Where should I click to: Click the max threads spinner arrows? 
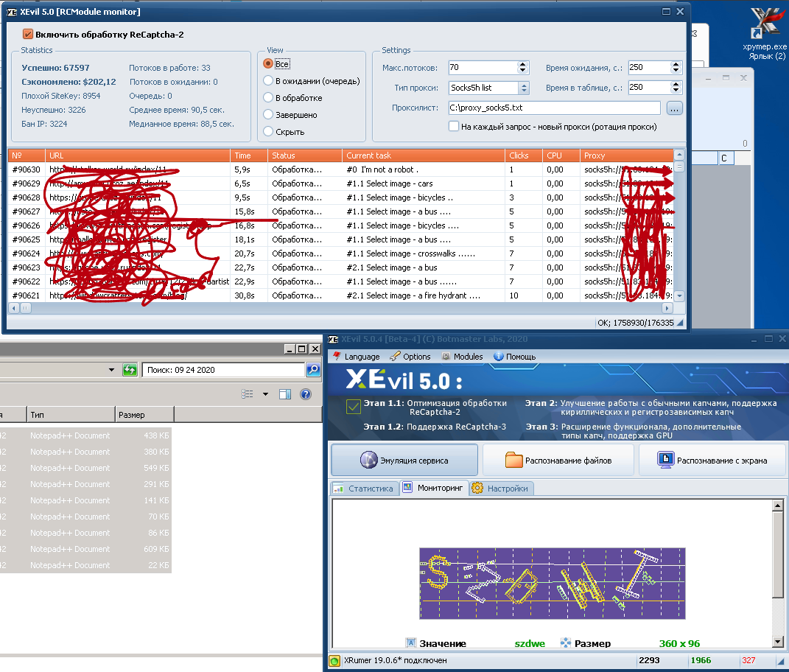click(523, 67)
